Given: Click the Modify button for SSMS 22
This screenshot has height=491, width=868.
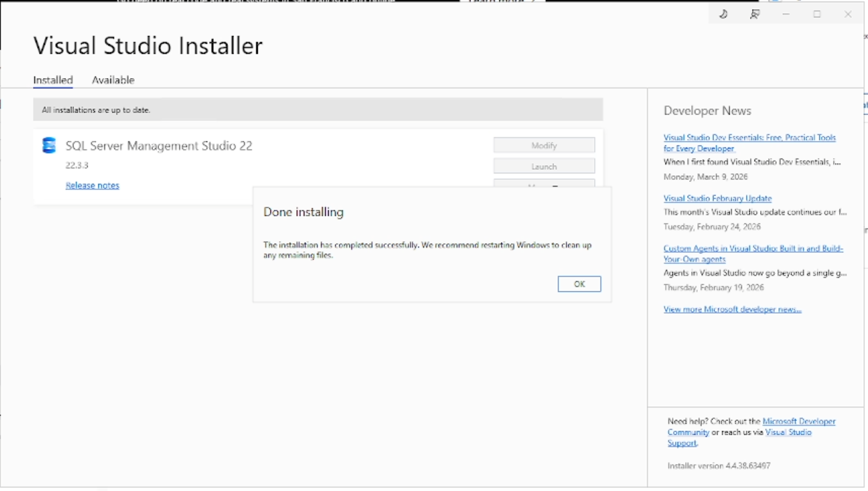Looking at the screenshot, I should (x=544, y=145).
